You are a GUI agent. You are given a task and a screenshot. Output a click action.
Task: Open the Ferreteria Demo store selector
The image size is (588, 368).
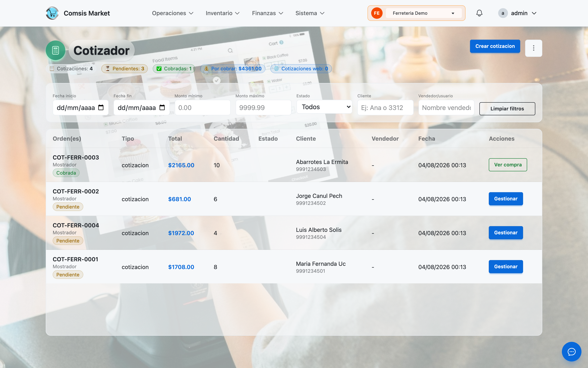pos(424,13)
